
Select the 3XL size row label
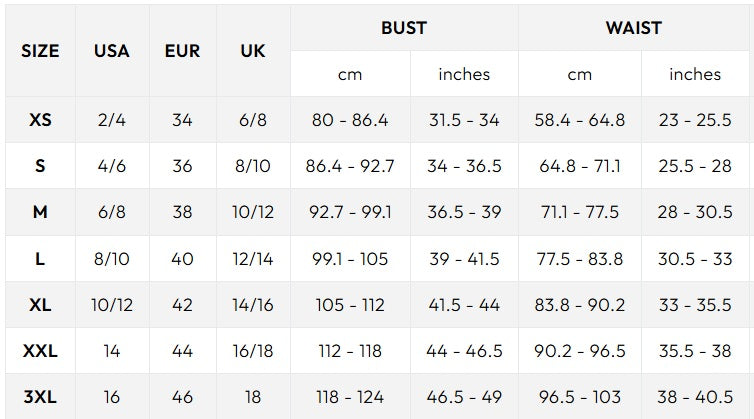tap(40, 397)
